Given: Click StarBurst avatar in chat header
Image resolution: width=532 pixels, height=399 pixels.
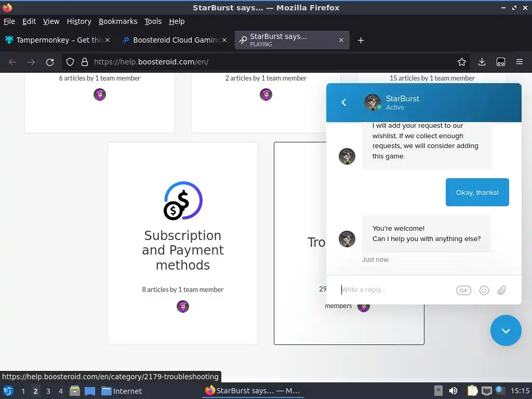Looking at the screenshot, I should pyautogui.click(x=373, y=102).
